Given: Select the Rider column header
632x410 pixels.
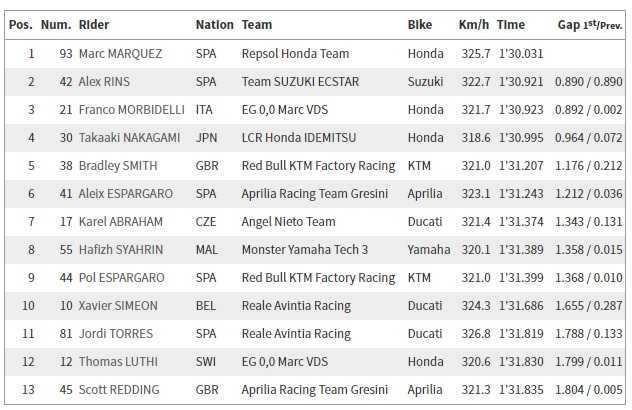Looking at the screenshot, I should point(94,25).
